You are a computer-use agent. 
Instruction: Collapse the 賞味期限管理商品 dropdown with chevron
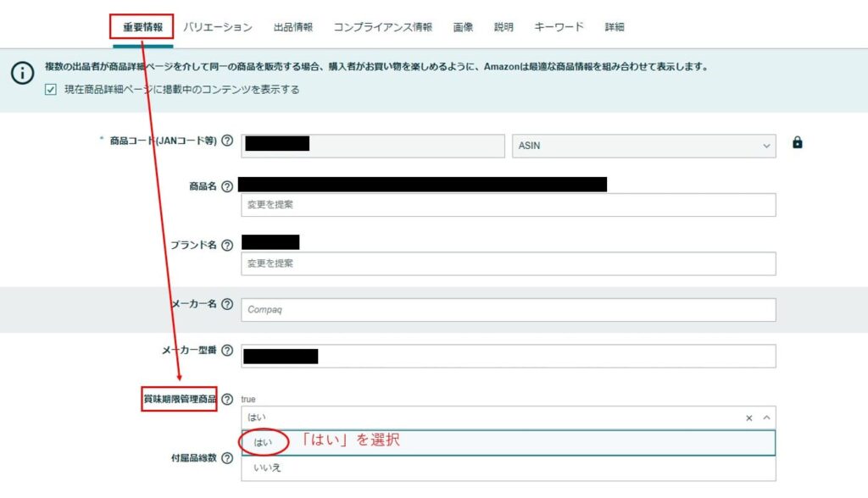click(x=766, y=418)
